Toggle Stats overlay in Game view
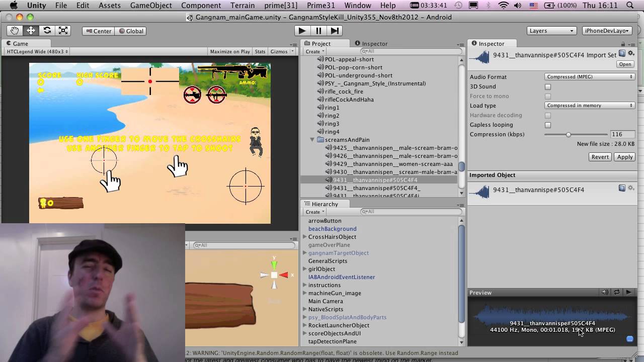This screenshot has width=644, height=362. (260, 51)
